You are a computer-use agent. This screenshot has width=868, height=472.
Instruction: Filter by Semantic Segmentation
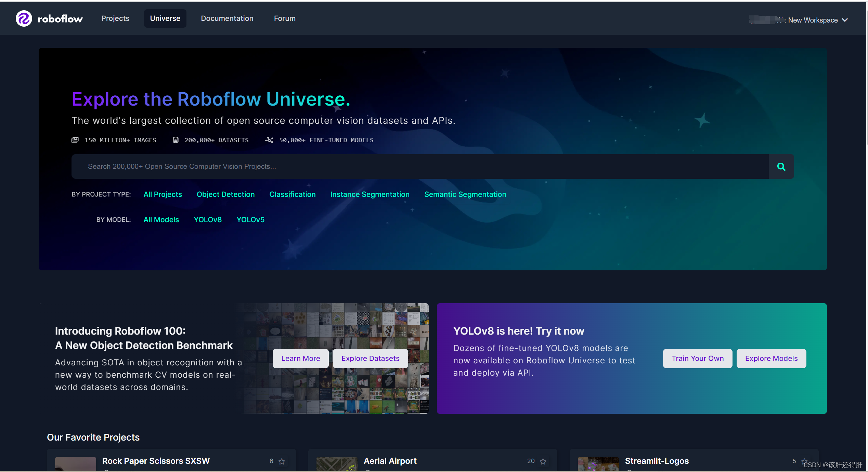click(x=465, y=194)
